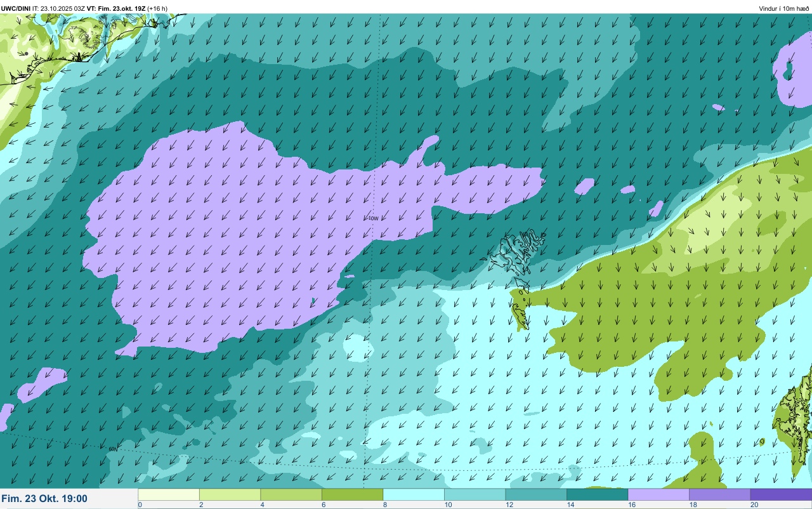Click the pale cyan 8–10 legend swatch
812x509 pixels.
click(x=414, y=494)
